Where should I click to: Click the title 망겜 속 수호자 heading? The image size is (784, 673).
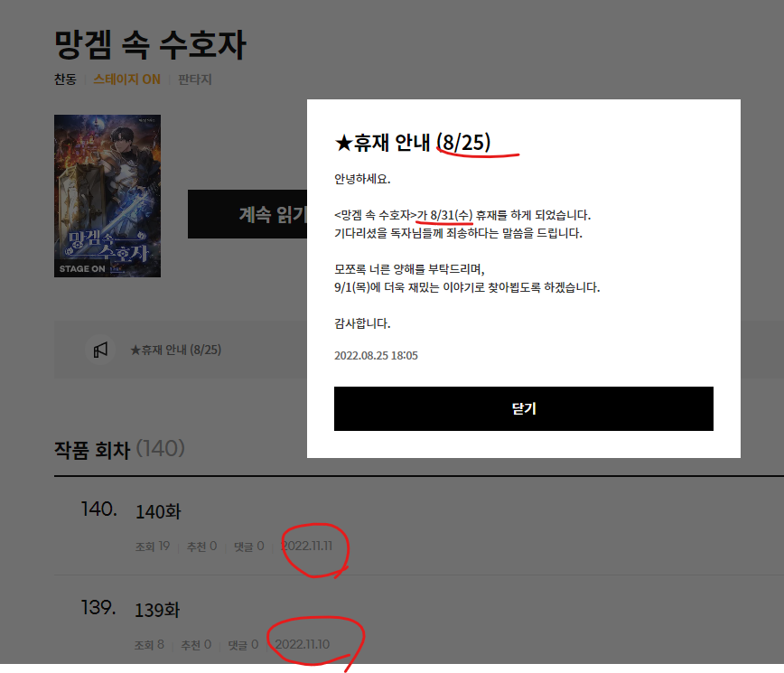(150, 44)
